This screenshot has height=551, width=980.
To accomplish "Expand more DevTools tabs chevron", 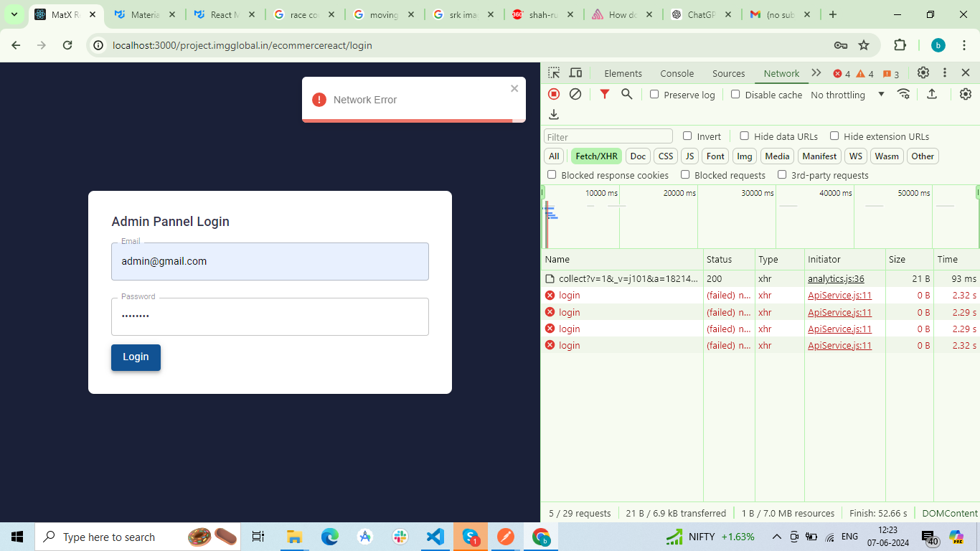I will coord(816,73).
